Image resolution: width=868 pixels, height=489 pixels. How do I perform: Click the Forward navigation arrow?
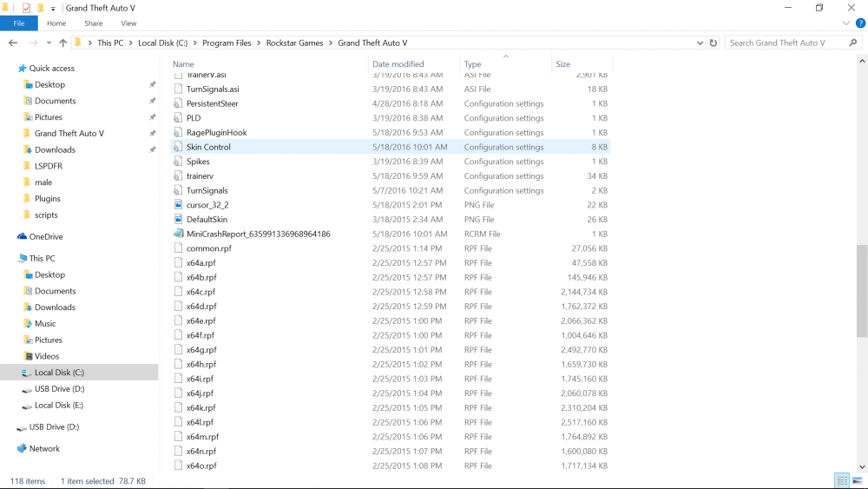(33, 43)
